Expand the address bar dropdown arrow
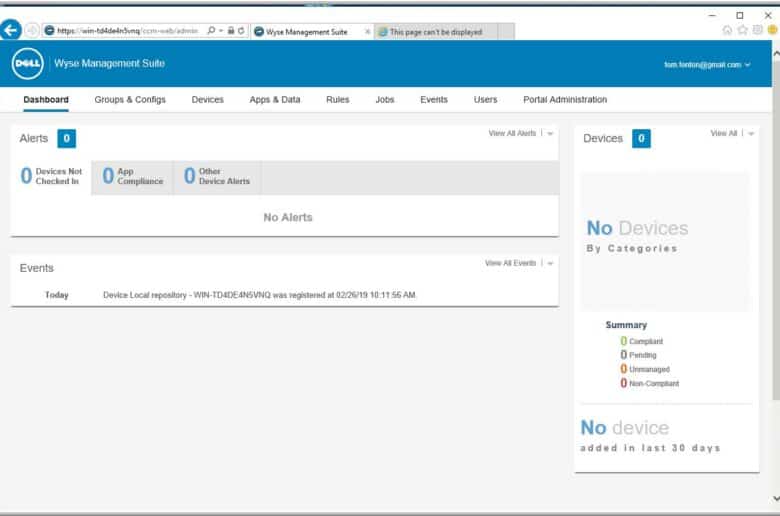The image size is (780, 516). pyautogui.click(x=221, y=31)
